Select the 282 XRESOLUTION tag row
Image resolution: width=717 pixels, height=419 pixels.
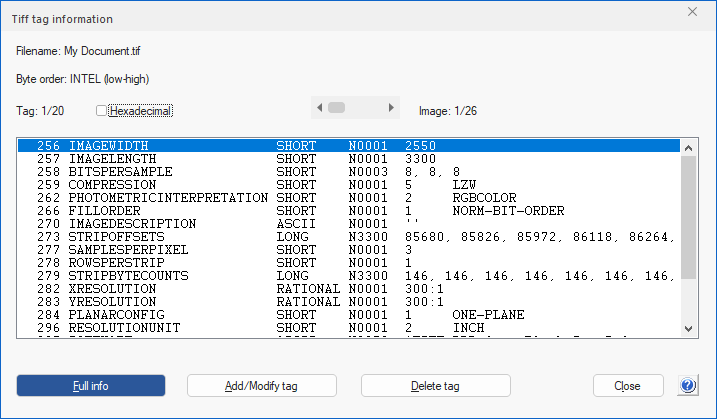click(349, 289)
